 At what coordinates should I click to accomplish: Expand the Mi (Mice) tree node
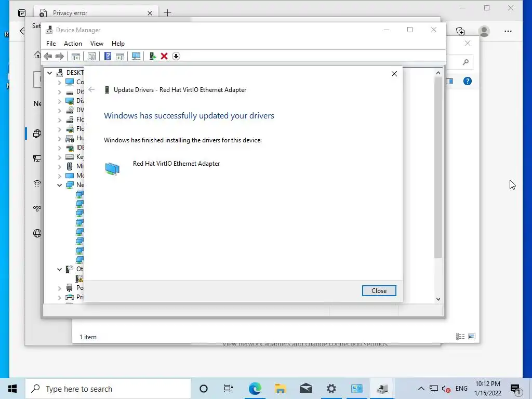coord(59,167)
